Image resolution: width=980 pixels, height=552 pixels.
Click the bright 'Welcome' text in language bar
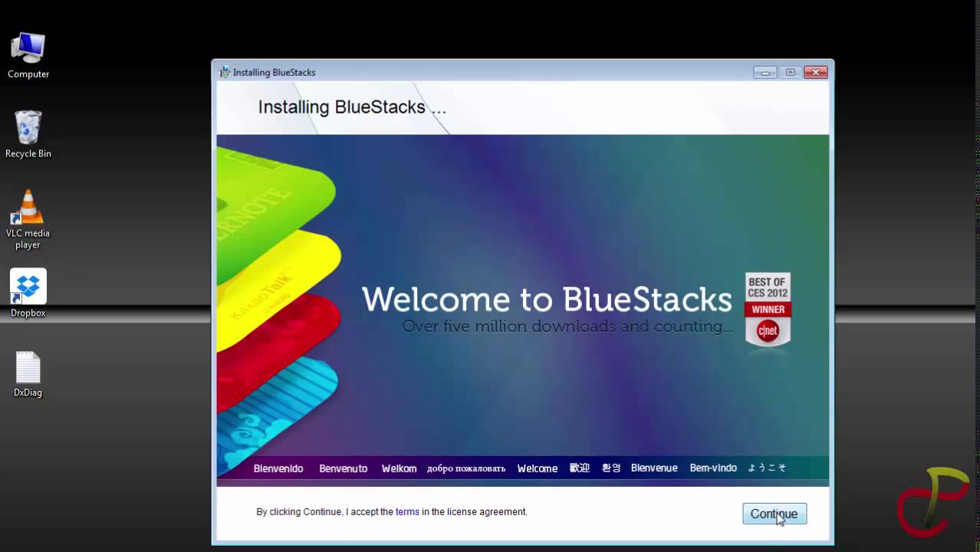(x=538, y=468)
